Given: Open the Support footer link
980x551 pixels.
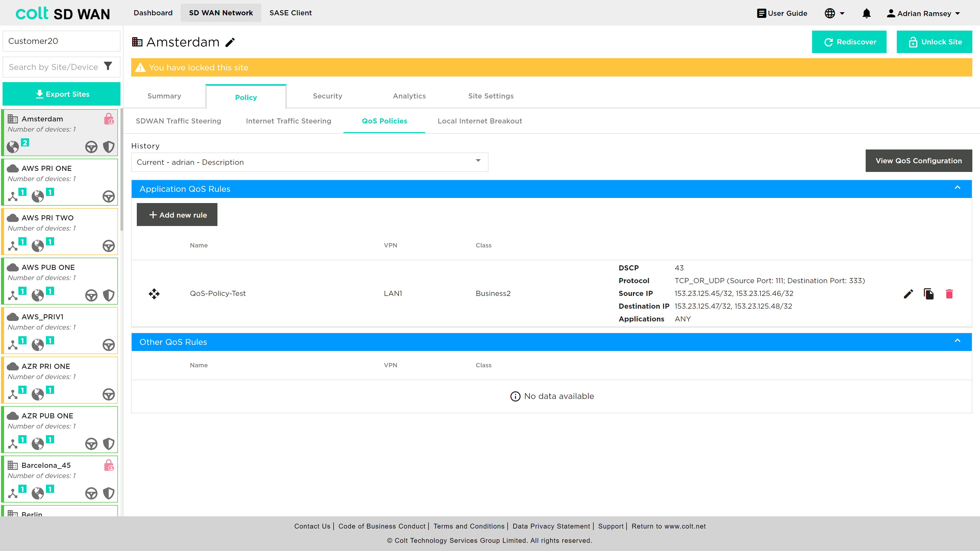Looking at the screenshot, I should [x=611, y=526].
